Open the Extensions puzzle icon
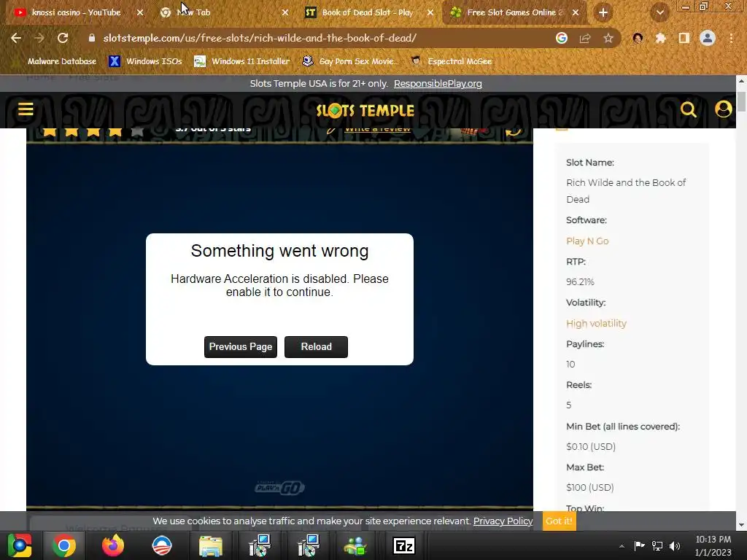Image resolution: width=747 pixels, height=560 pixels. coord(660,38)
